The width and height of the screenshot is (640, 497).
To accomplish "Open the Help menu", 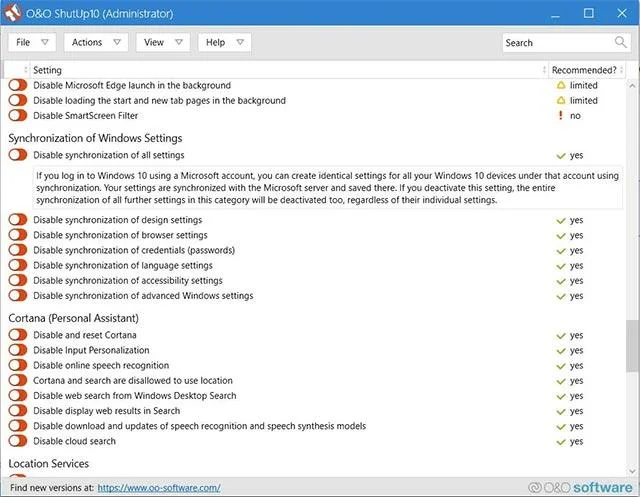I will [x=224, y=42].
